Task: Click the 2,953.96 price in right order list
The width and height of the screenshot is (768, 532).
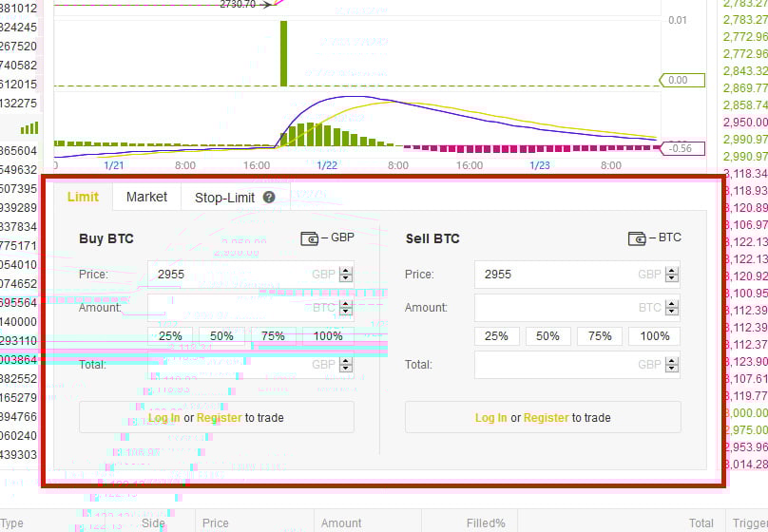Action: (745, 446)
